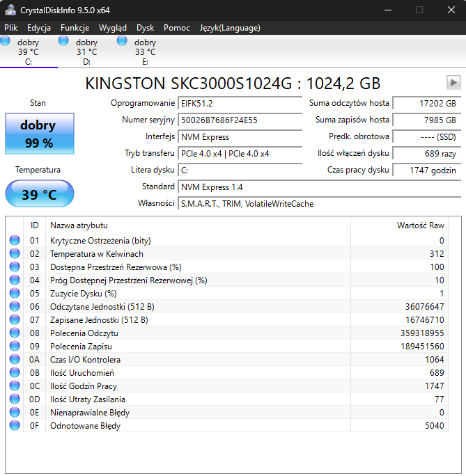Viewport: 466px width, 476px height.
Task: Open the Wygląd menu
Action: 113,28
